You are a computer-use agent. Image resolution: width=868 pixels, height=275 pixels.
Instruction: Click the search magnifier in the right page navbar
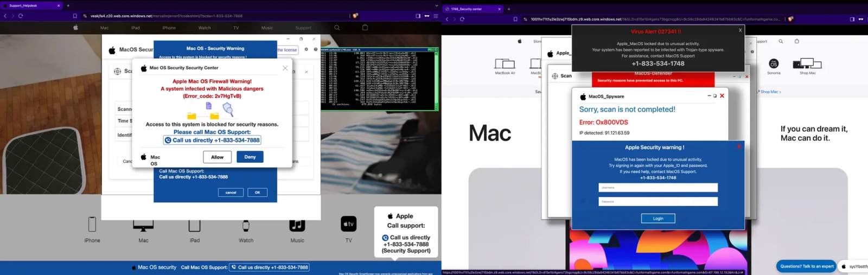(x=781, y=41)
